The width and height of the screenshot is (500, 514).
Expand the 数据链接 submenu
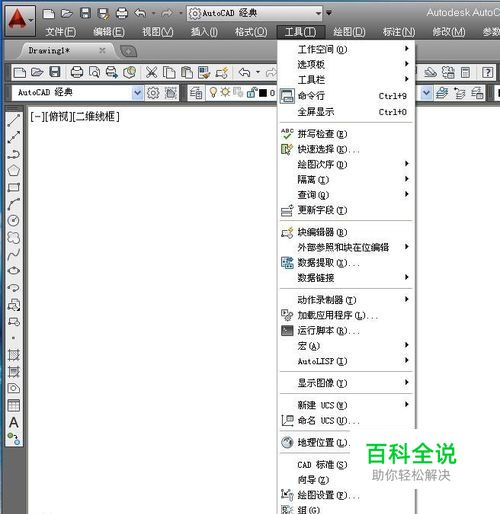(346, 278)
